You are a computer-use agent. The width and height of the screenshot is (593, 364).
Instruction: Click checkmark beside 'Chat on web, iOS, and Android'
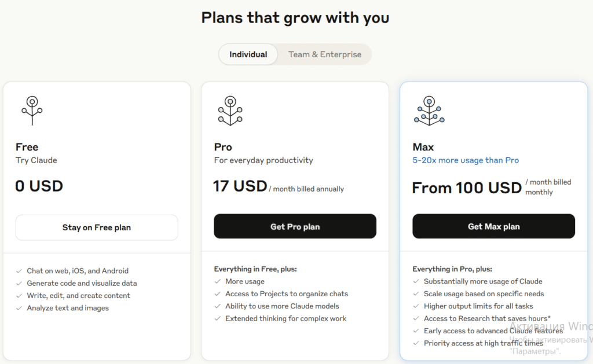pyautogui.click(x=19, y=271)
